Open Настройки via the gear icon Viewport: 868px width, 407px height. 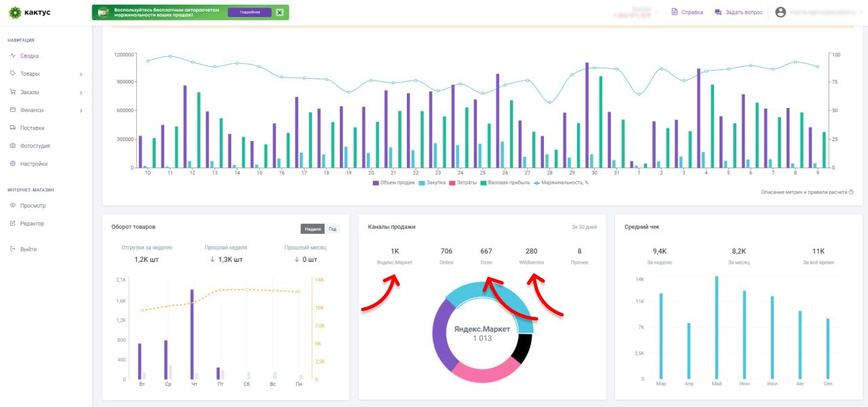[x=13, y=163]
